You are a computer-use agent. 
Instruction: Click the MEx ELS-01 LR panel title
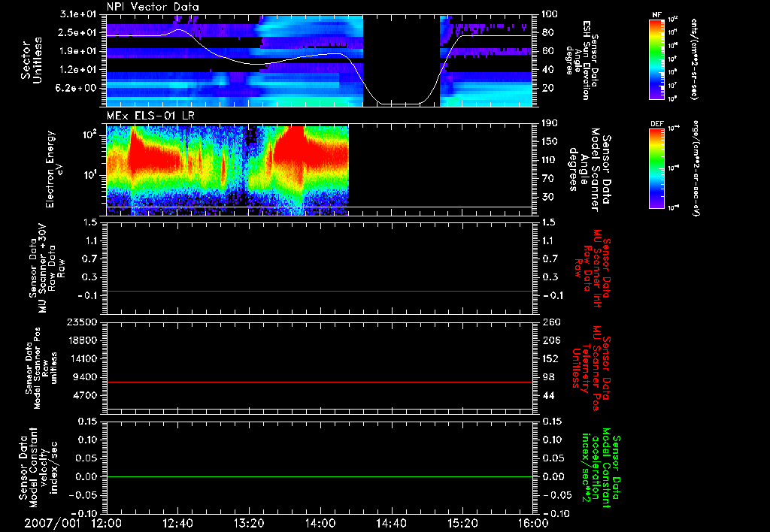coord(150,116)
